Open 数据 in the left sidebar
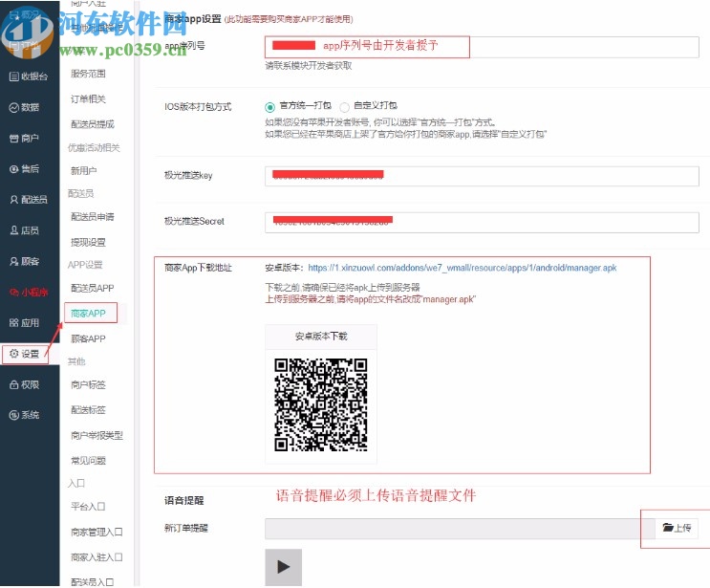710x588 pixels. (x=25, y=107)
